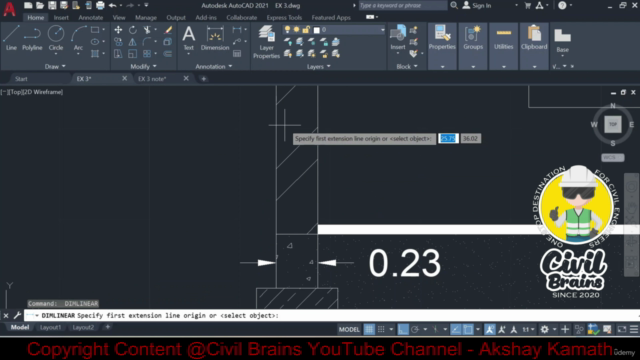This screenshot has width=640, height=360.
Task: Toggle polar tracking in status bar
Action: pos(415,329)
